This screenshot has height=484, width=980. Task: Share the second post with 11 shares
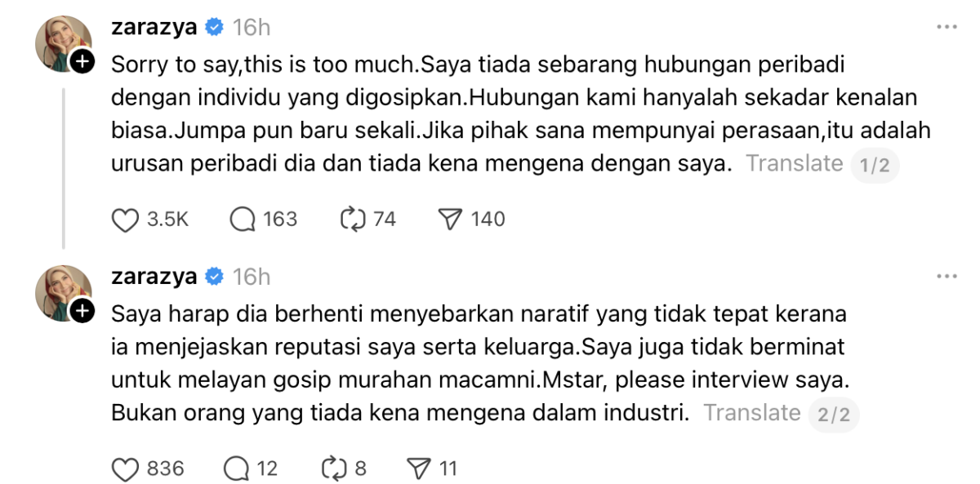[418, 469]
